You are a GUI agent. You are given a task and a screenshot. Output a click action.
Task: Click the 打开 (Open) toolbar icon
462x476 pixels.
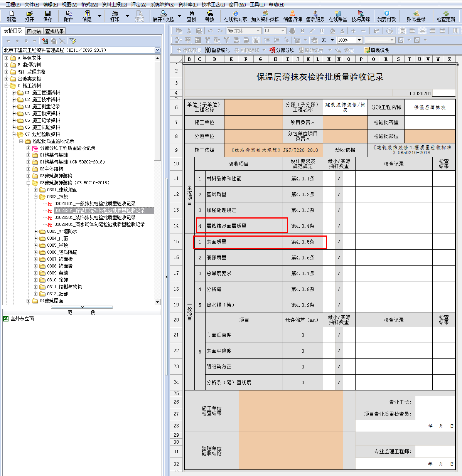pyautogui.click(x=29, y=16)
